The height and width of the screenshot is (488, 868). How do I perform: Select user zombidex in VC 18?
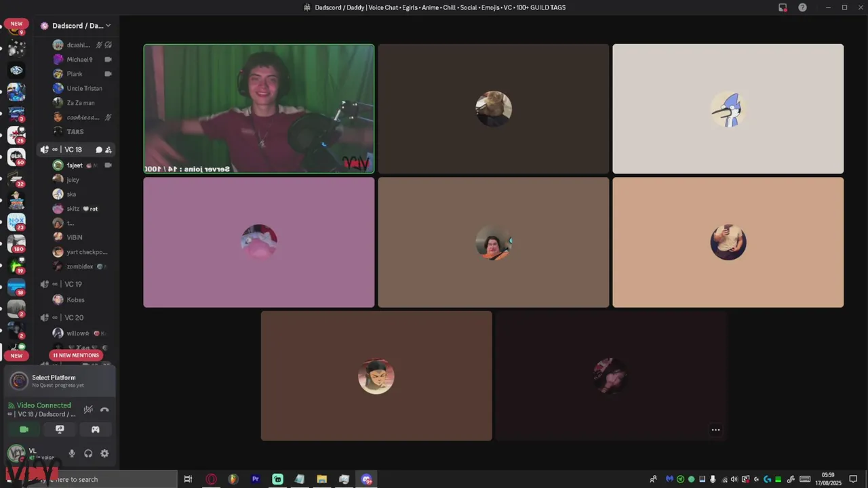(x=82, y=266)
